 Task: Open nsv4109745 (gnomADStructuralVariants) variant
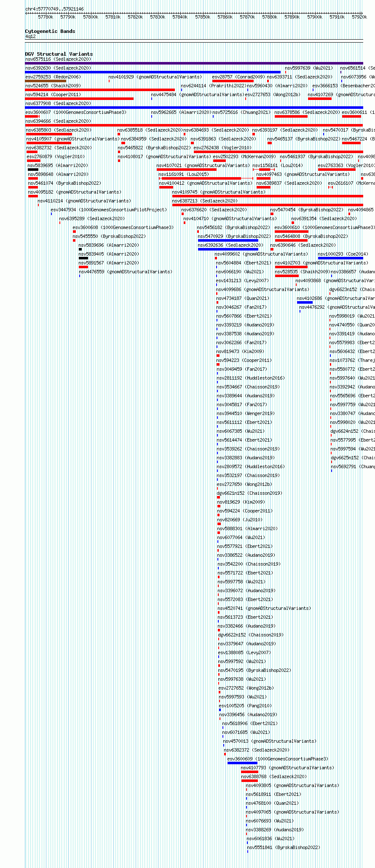coord(219,192)
